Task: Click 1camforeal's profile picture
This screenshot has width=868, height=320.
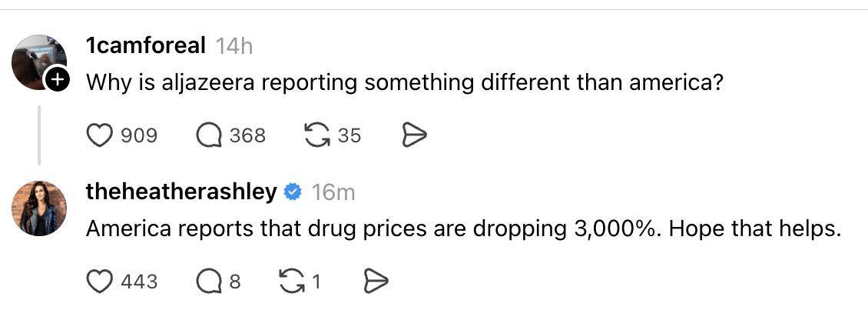Action: 38,60
